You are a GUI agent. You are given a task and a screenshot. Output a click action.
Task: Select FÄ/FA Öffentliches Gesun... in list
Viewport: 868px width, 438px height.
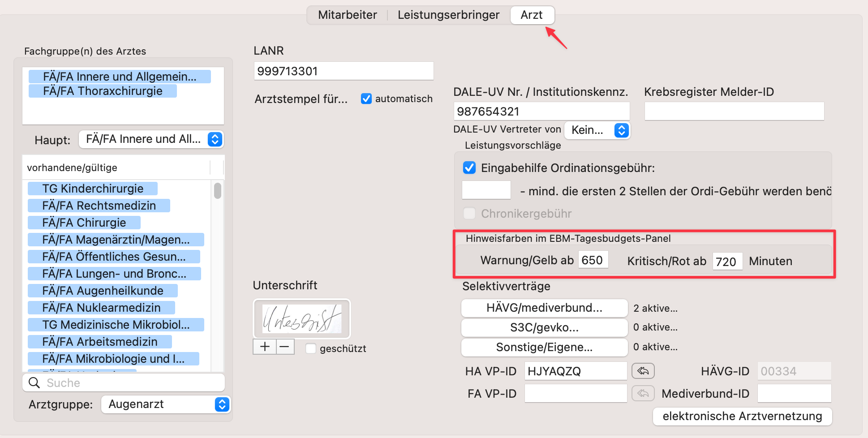(114, 257)
